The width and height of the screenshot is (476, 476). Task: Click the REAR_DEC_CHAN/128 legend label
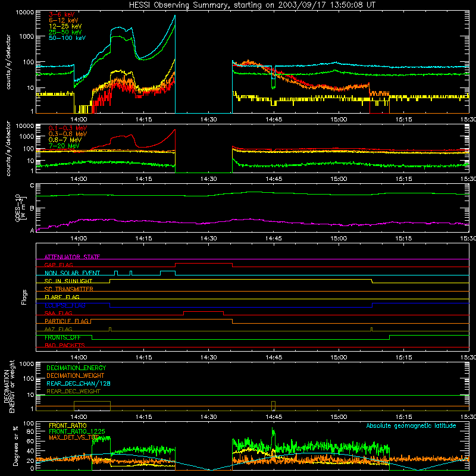[79, 383]
